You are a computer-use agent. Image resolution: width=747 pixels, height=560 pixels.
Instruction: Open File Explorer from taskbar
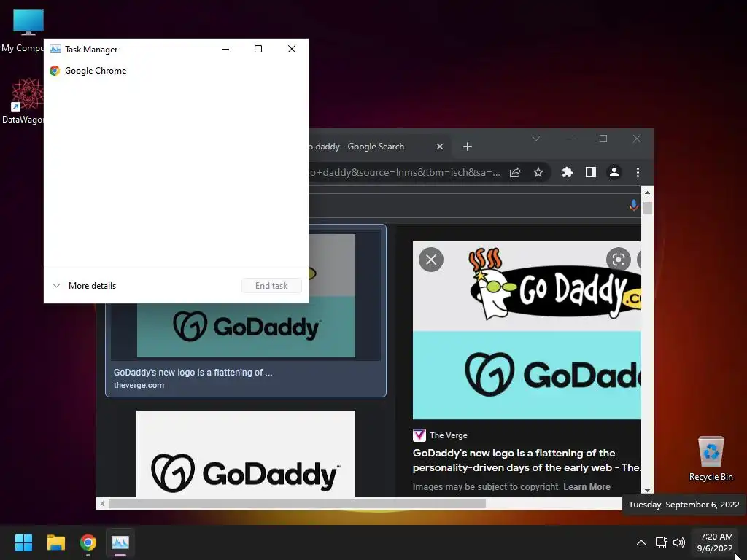55,542
